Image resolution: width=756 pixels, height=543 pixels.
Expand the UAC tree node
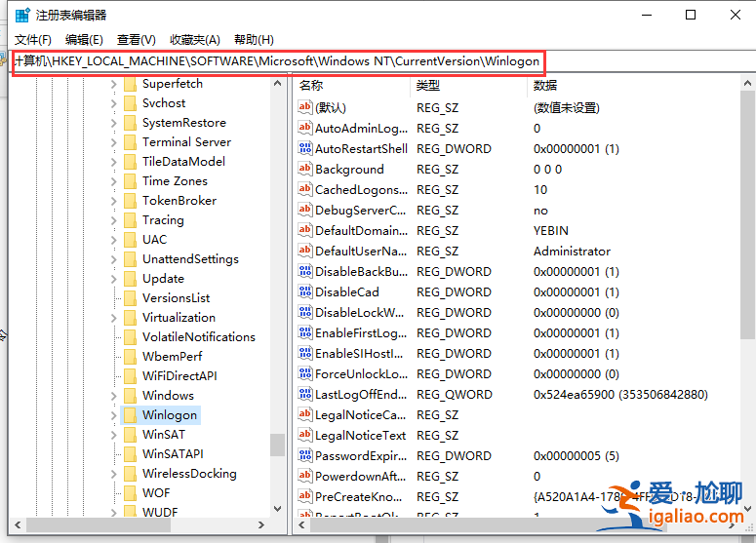pyautogui.click(x=114, y=240)
